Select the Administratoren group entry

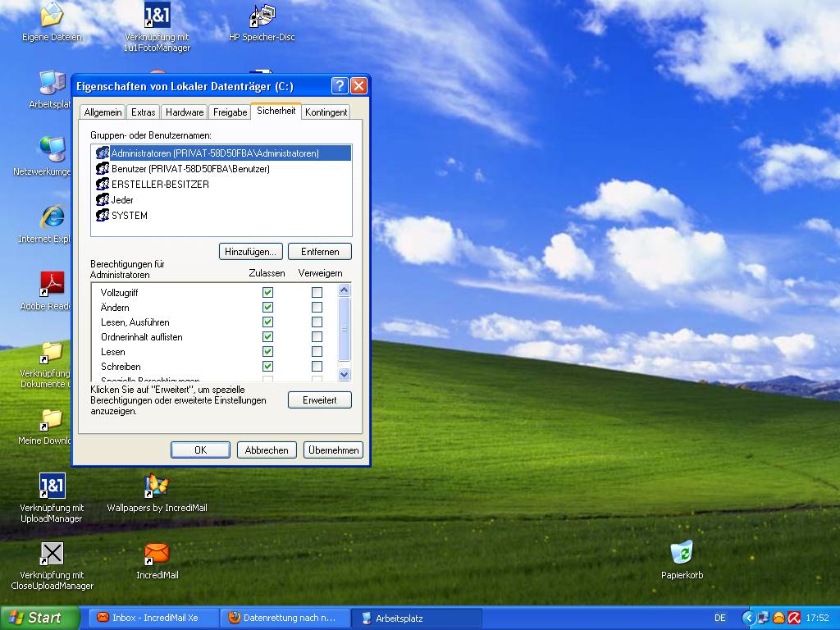[x=221, y=153]
